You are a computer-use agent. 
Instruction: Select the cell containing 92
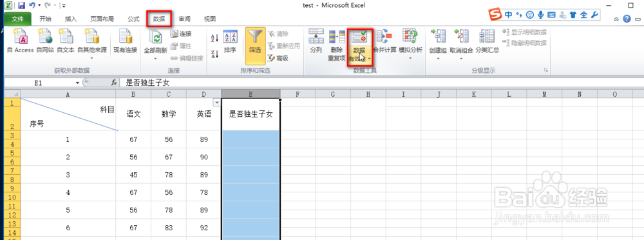coord(204,227)
